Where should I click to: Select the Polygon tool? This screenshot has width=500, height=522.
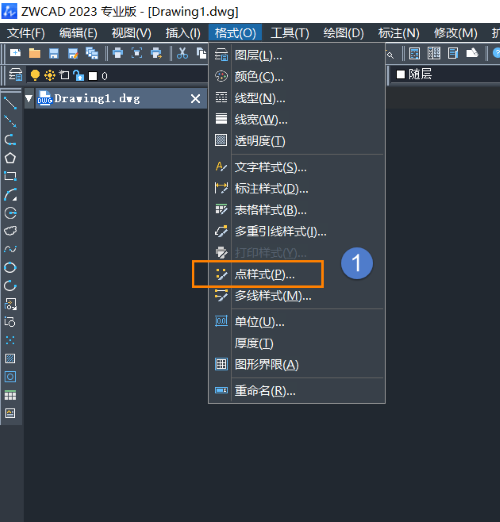(x=10, y=158)
